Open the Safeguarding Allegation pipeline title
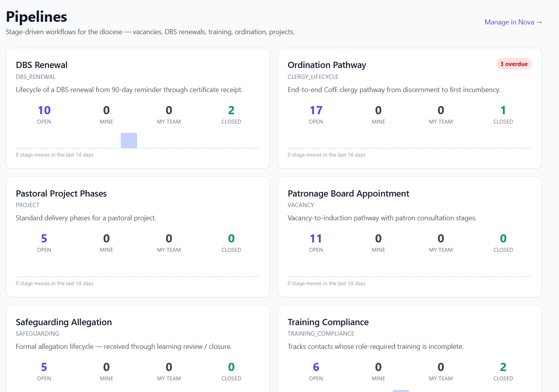 (64, 322)
